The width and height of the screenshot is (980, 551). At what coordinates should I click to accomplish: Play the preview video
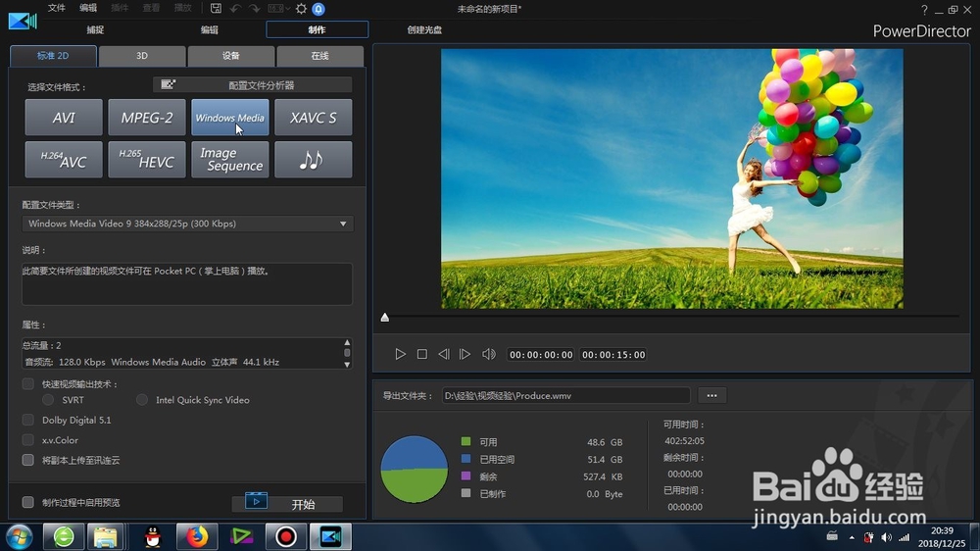click(400, 354)
